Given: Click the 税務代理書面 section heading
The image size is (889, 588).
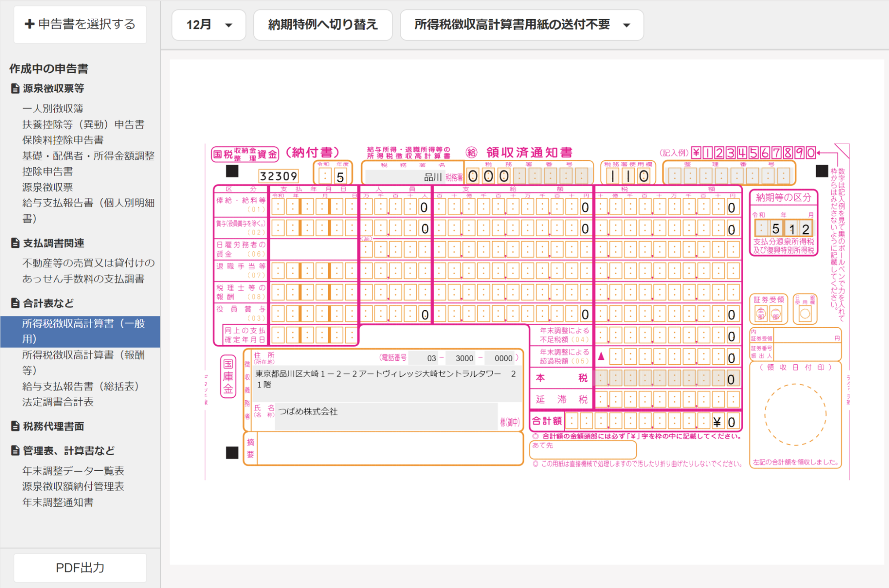Looking at the screenshot, I should coord(53,426).
